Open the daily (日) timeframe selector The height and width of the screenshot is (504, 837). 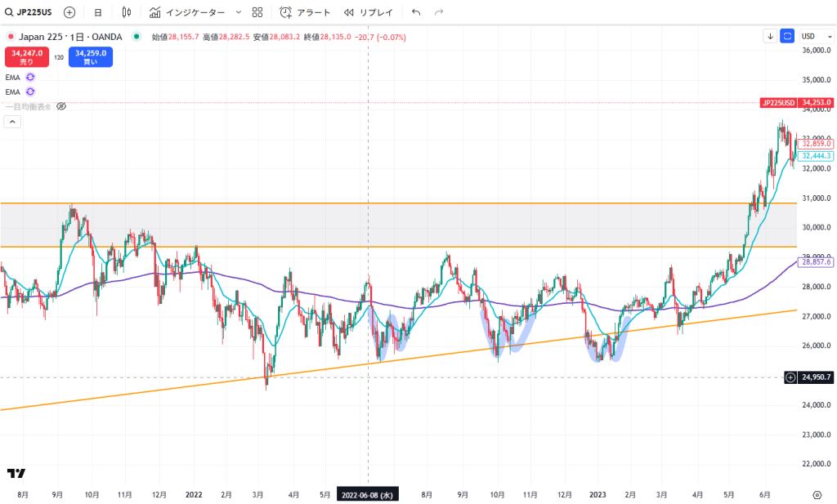[x=98, y=12]
